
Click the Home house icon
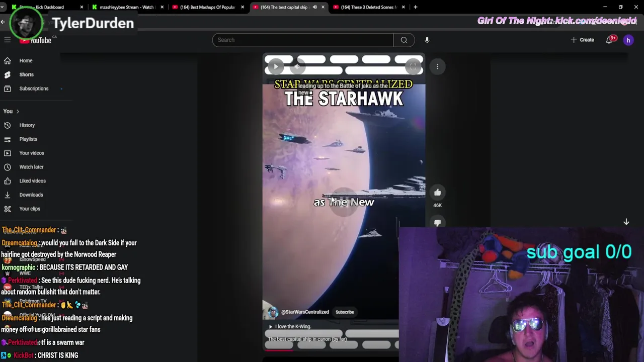point(8,61)
